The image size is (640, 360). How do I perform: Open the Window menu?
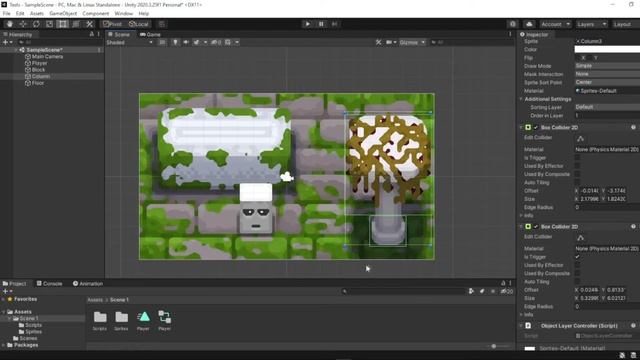[123, 13]
